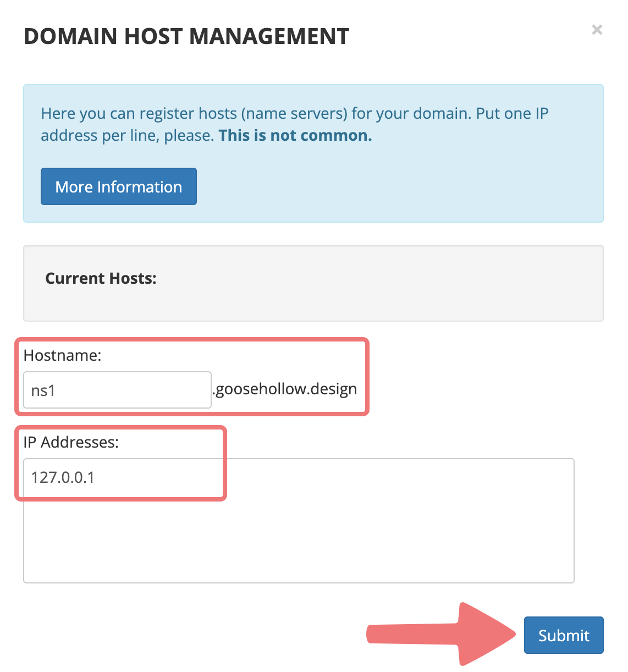Focus the Hostname input containing ns1
Viewport: 628px width, 672px height.
[x=117, y=390]
